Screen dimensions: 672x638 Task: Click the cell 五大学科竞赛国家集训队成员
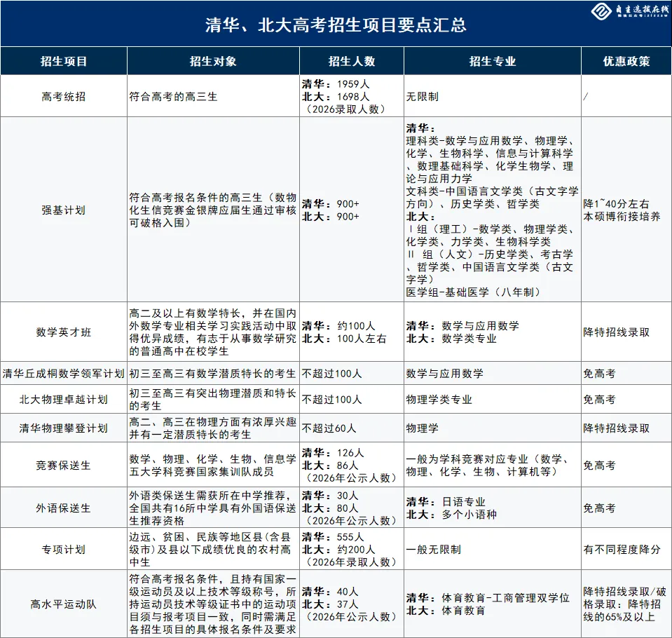click(214, 465)
